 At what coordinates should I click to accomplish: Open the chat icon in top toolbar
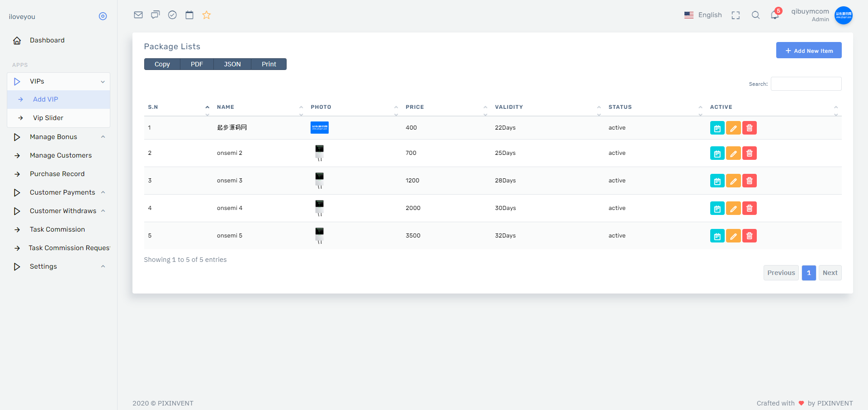156,15
